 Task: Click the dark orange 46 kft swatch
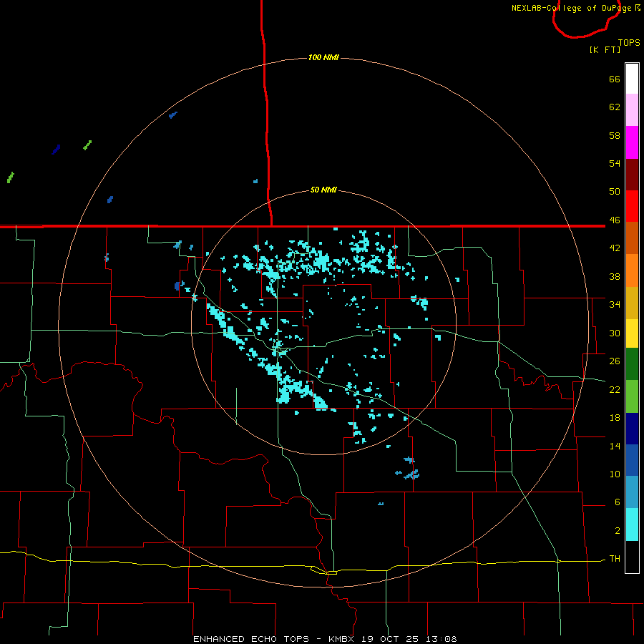632,238
